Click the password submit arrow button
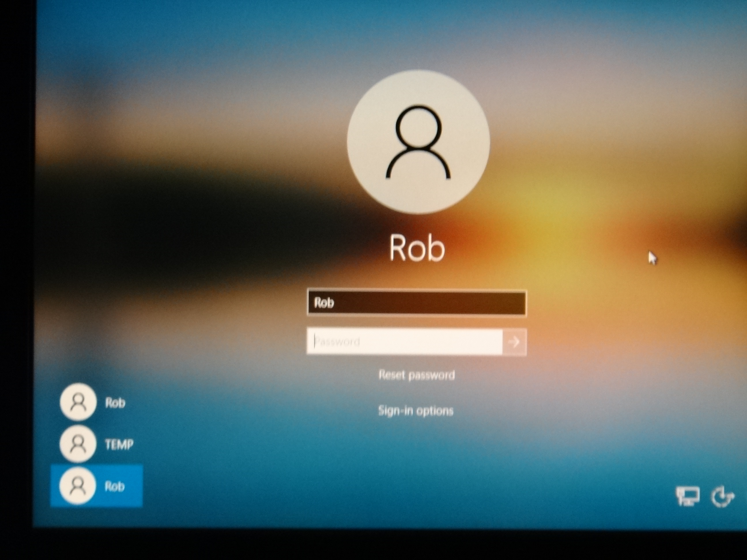The image size is (747, 560). (x=514, y=342)
